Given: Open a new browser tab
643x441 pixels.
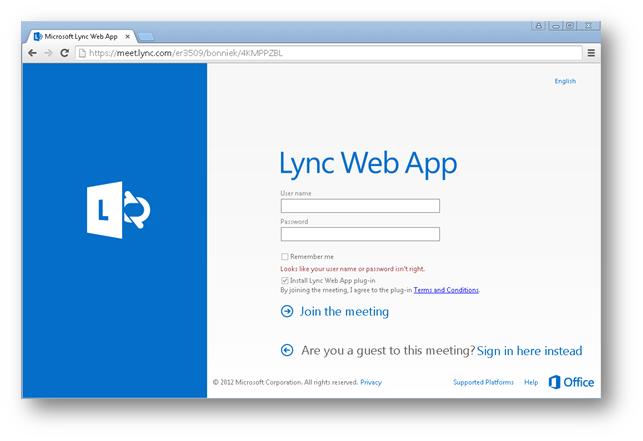Looking at the screenshot, I should 146,37.
